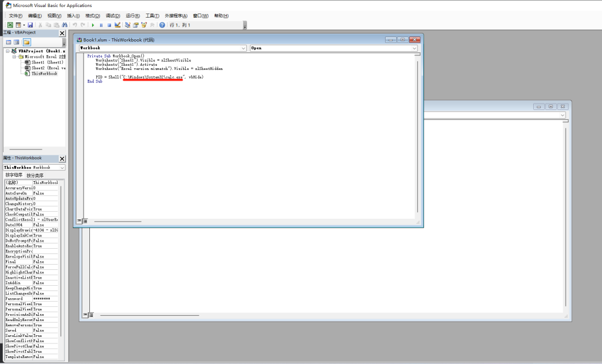Click the Toolbox toolbar icon

pos(152,25)
